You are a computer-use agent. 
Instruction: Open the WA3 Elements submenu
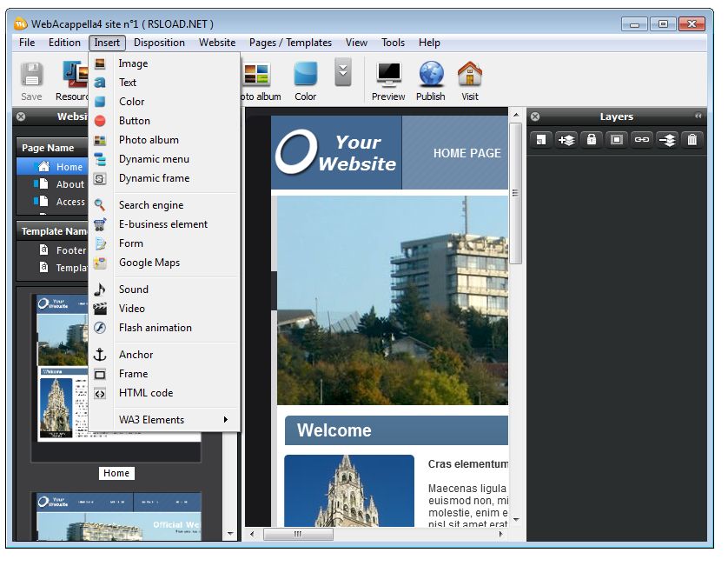tap(165, 420)
